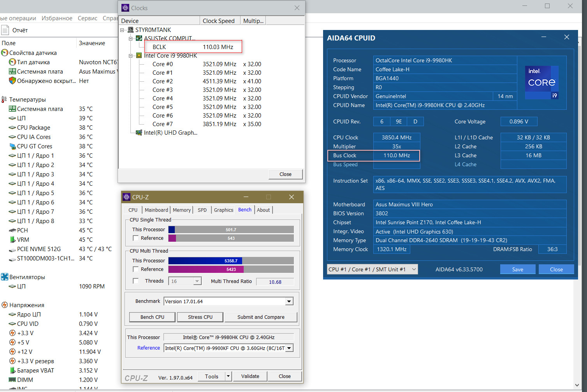Click the Validate button in CPU-Z
The image size is (587, 392).
click(250, 376)
